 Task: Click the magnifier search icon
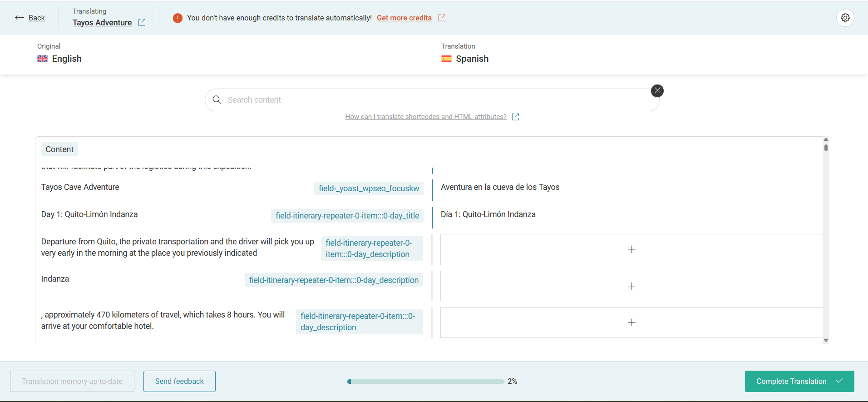(x=217, y=100)
